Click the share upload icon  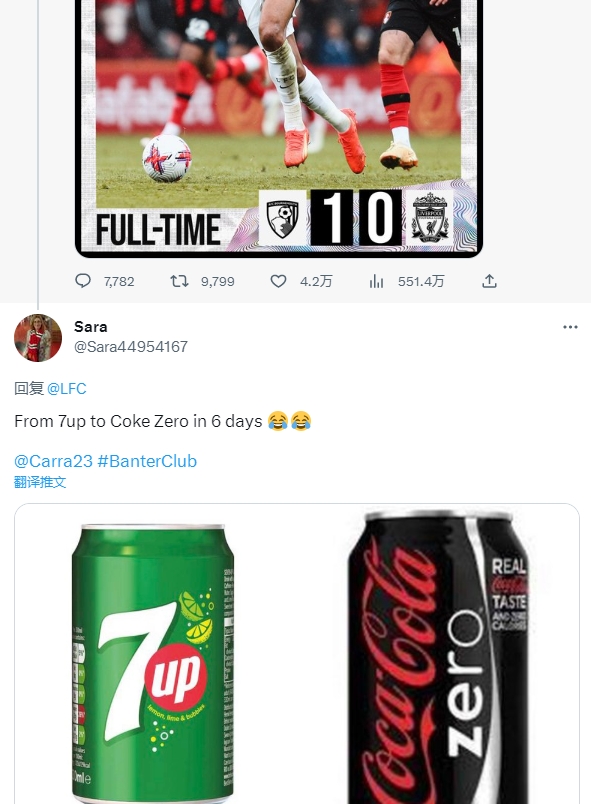pos(490,281)
